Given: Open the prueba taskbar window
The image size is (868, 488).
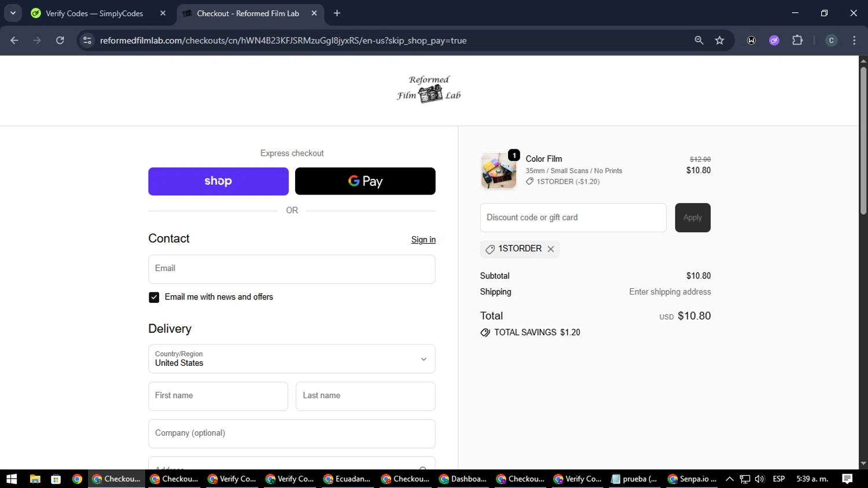Looking at the screenshot, I should click(x=635, y=479).
